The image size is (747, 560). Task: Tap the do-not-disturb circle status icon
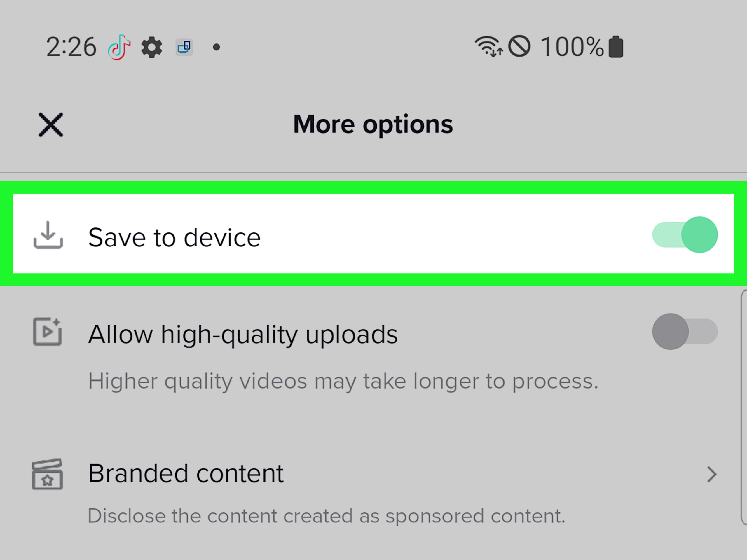(x=519, y=46)
